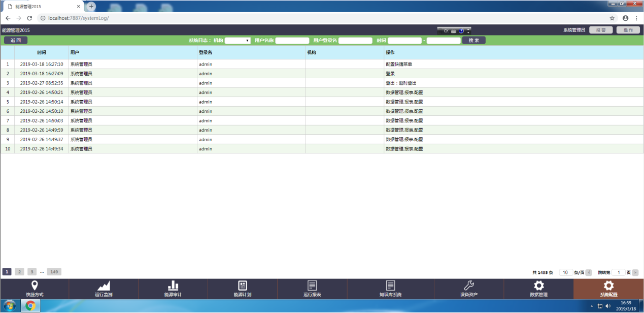The width and height of the screenshot is (644, 313).
Task: Click the 报警 alarm button
Action: coord(601,30)
